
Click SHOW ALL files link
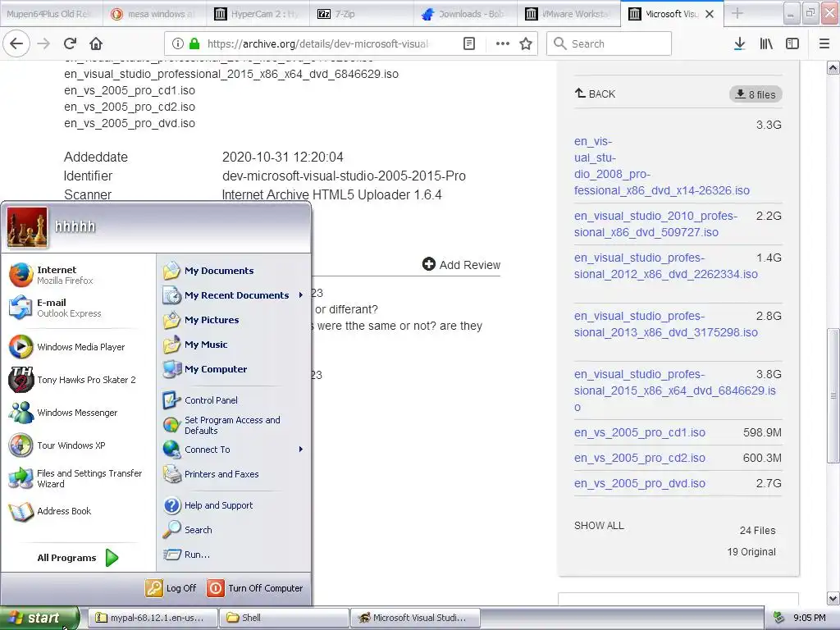click(x=599, y=526)
